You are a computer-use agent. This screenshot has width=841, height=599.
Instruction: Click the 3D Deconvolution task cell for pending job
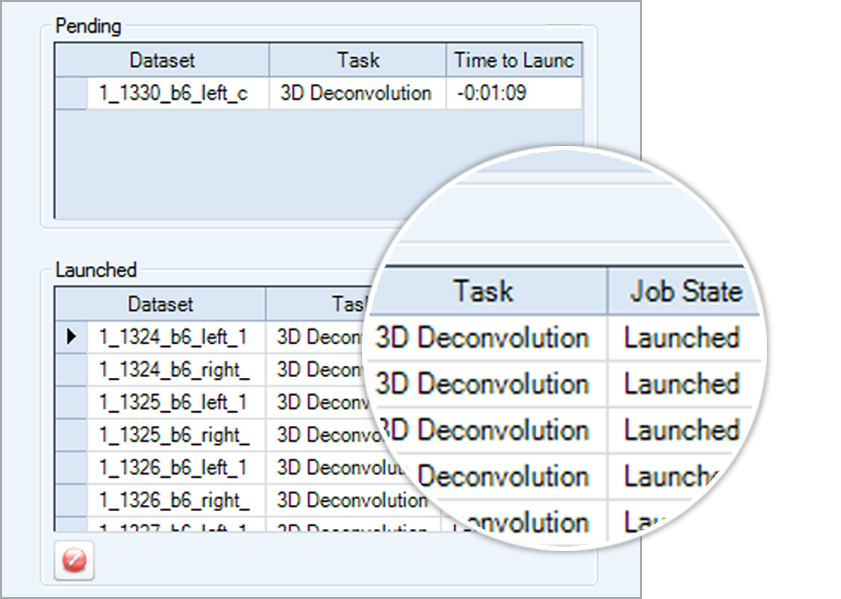pyautogui.click(x=356, y=93)
